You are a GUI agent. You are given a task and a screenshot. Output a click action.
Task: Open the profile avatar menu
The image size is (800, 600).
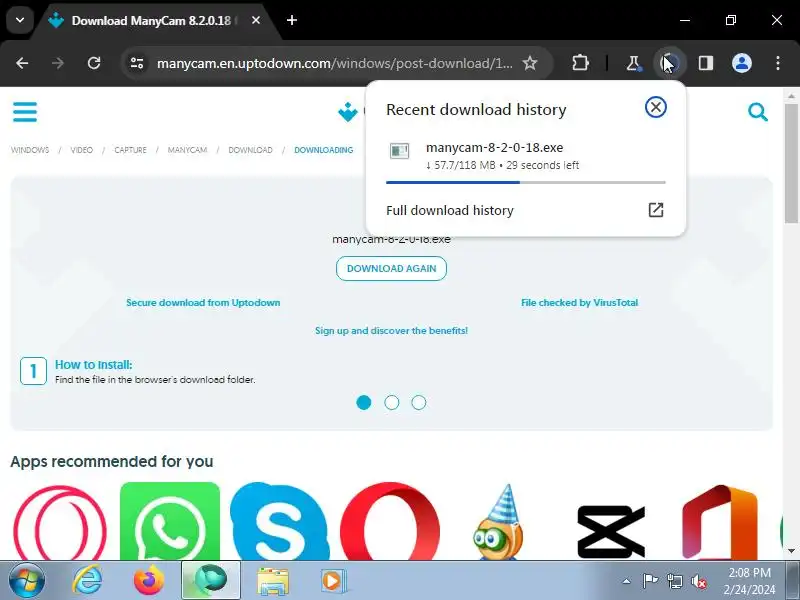742,63
